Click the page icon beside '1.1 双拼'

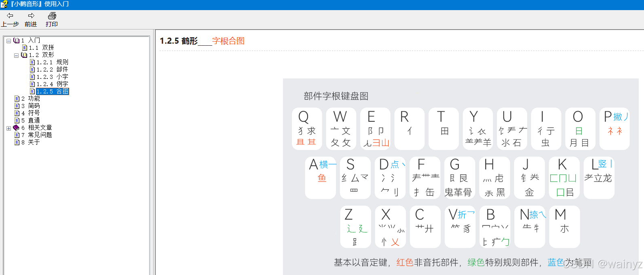pyautogui.click(x=25, y=48)
